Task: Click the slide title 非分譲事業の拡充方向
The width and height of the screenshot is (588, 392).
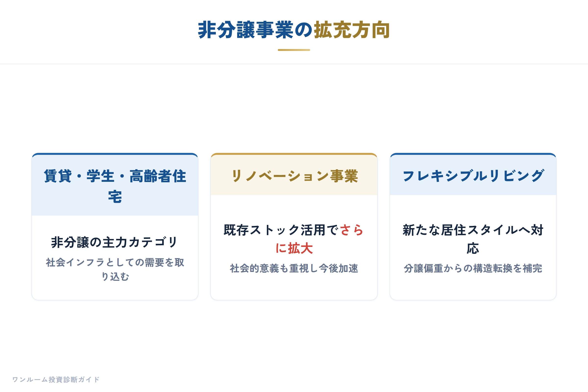Action: pyautogui.click(x=294, y=30)
